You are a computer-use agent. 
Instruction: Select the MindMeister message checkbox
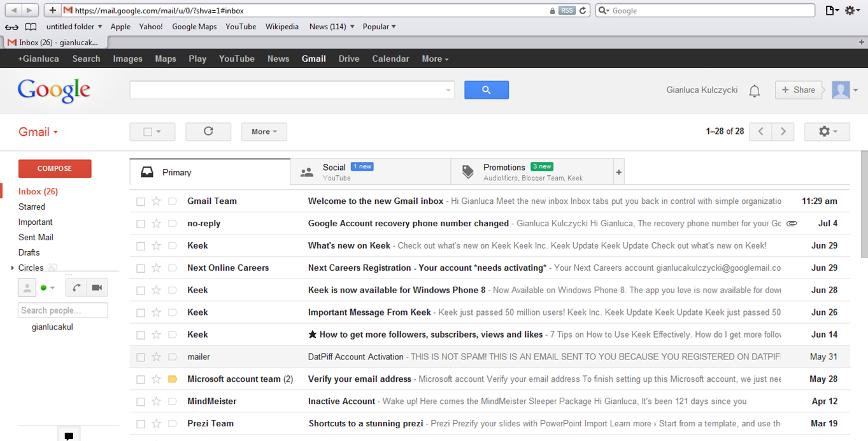pyautogui.click(x=141, y=402)
